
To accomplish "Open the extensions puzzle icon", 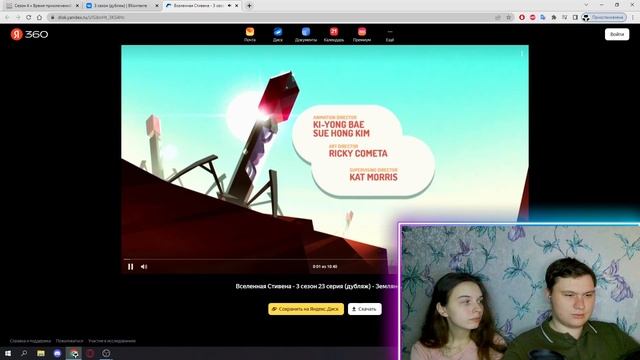I will point(553,18).
